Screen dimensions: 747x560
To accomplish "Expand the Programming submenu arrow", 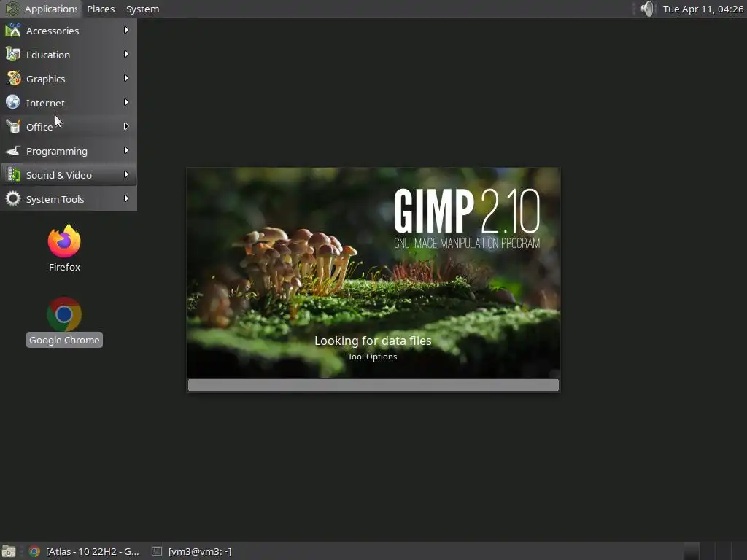I will tap(126, 150).
